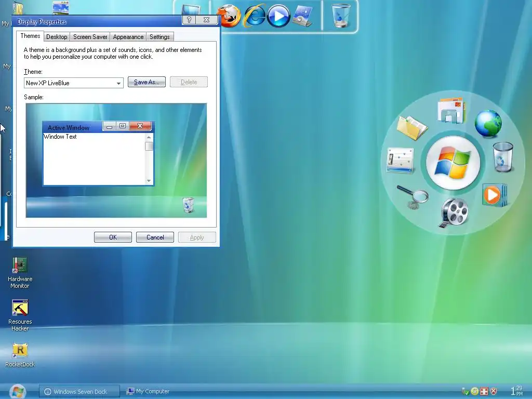Launch Media Center icon in circle dock
Screen dimensions: 532x399
(495, 195)
